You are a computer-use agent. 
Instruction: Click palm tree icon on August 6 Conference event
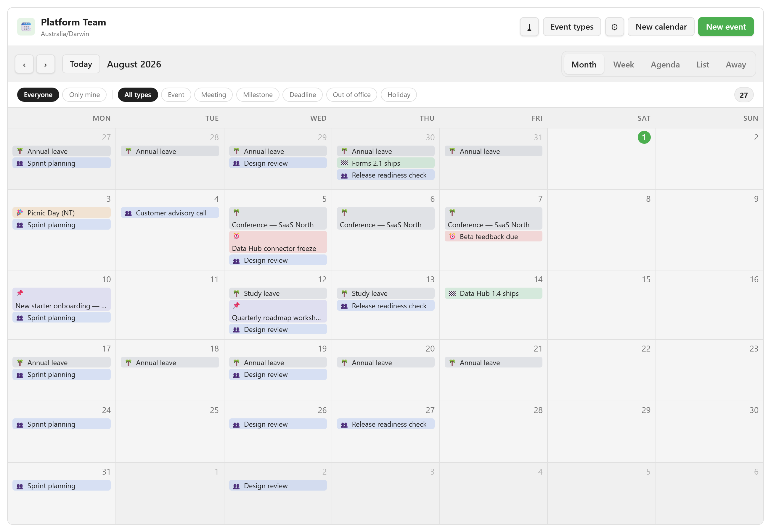(x=344, y=212)
